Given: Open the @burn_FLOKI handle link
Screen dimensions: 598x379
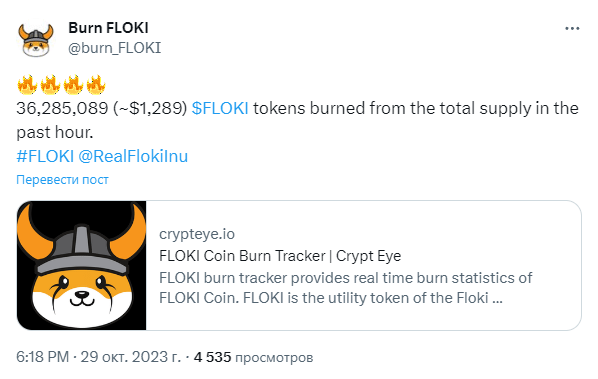Looking at the screenshot, I should coord(114,48).
